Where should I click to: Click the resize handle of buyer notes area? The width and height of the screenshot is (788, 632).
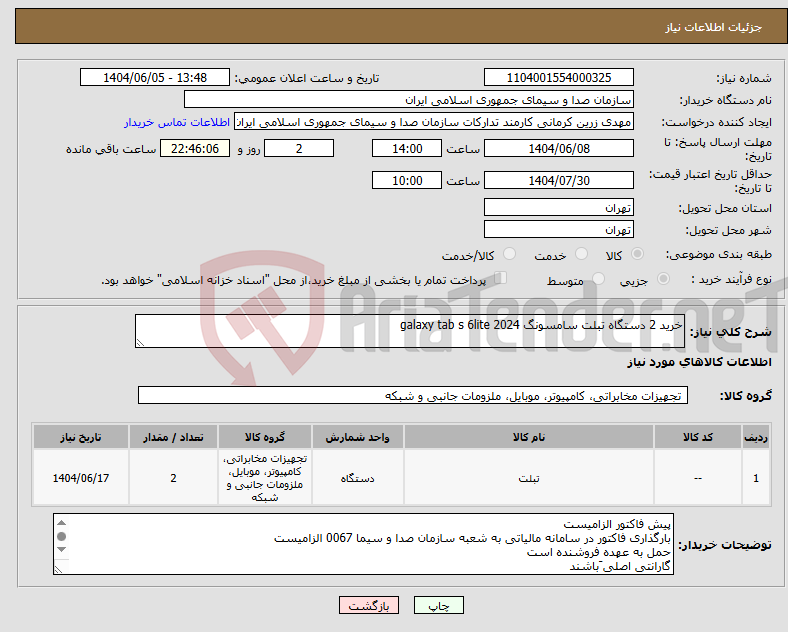coord(59,570)
